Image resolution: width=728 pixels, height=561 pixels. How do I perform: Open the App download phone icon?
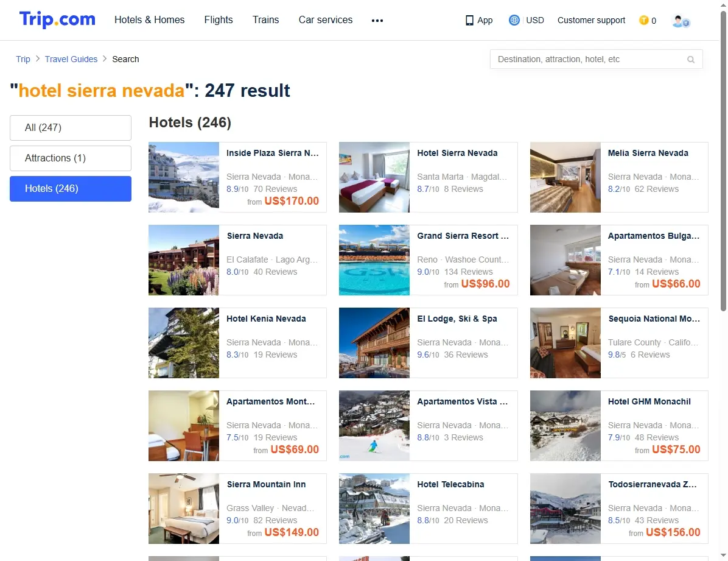pyautogui.click(x=469, y=21)
